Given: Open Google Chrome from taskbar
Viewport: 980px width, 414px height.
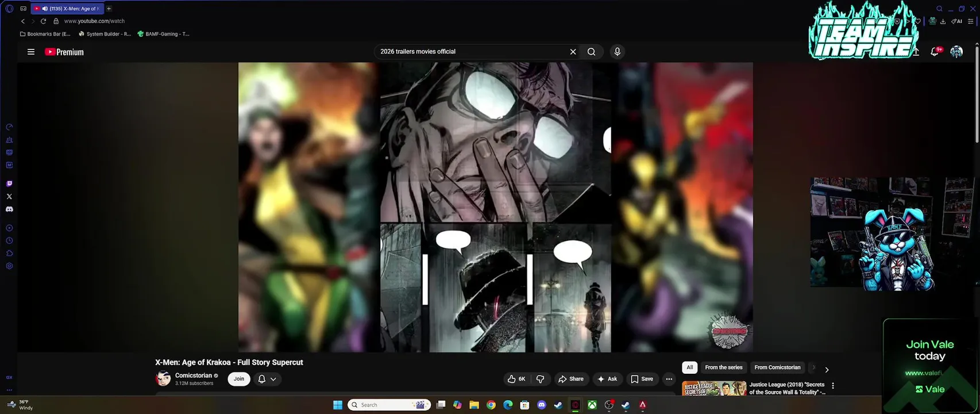Looking at the screenshot, I should (491, 405).
